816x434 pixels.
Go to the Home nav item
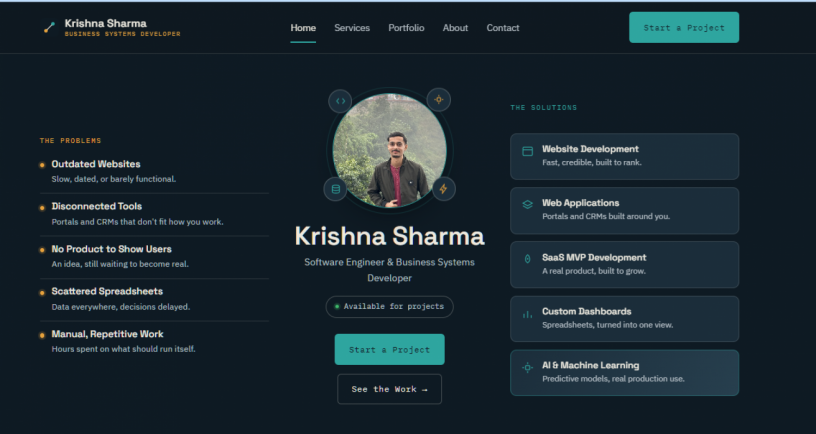pyautogui.click(x=303, y=28)
